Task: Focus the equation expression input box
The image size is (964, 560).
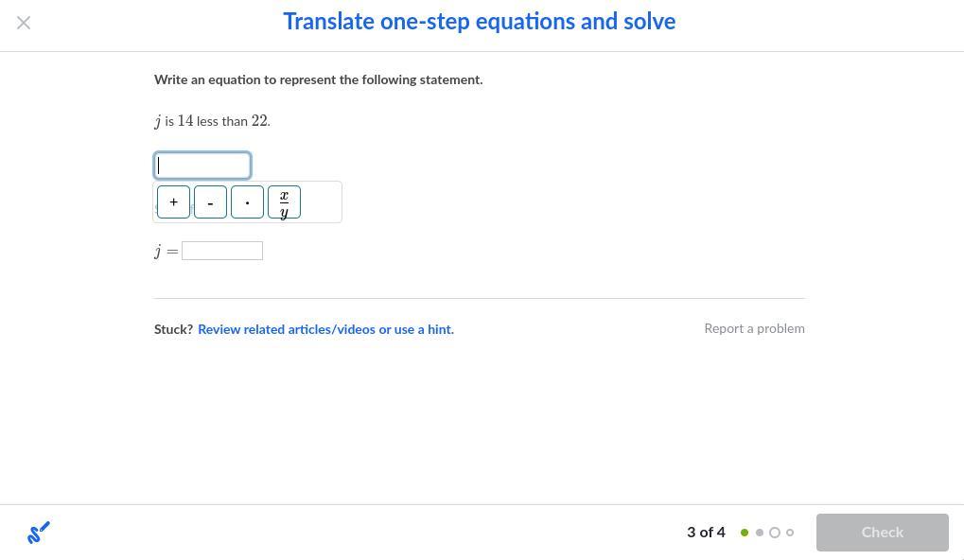Action: (x=202, y=166)
